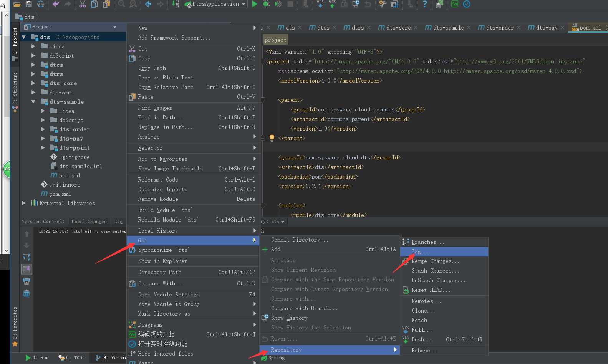The height and width of the screenshot is (364, 608).
Task: Toggle soft wraps in console sidebar
Action: (27, 257)
